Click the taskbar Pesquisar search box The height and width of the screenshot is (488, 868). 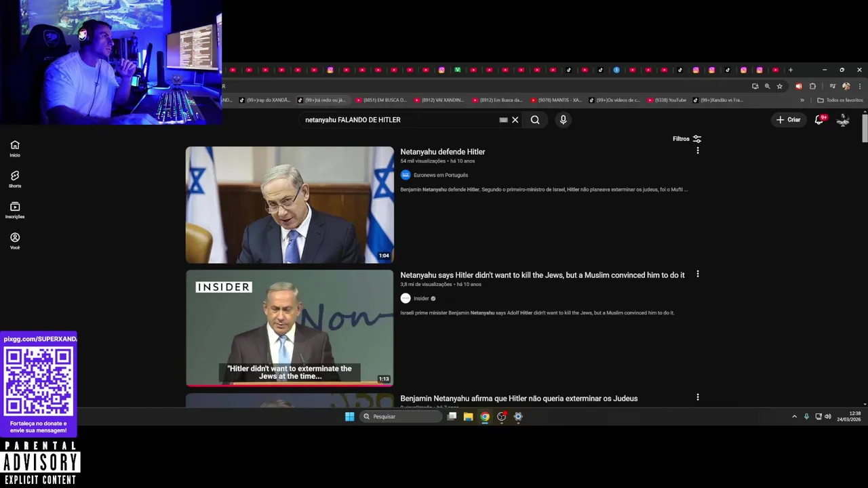tap(401, 416)
